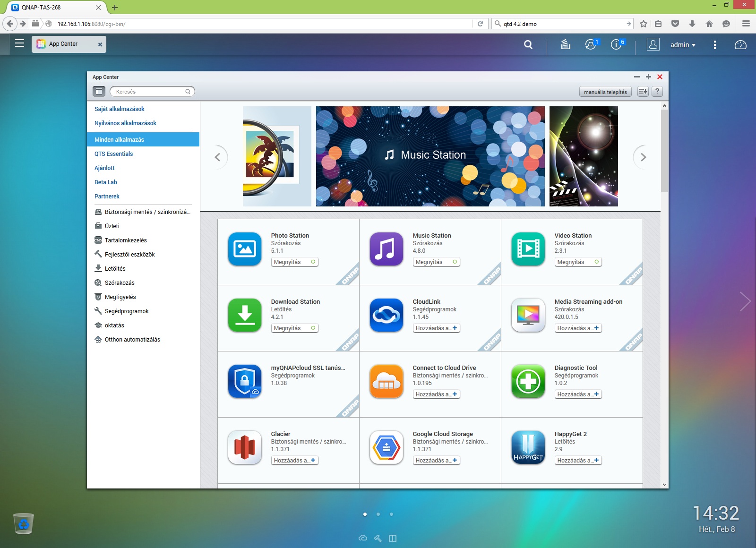Screen dimensions: 756x548
Task: Select QTS Essentials category
Action: click(x=113, y=154)
